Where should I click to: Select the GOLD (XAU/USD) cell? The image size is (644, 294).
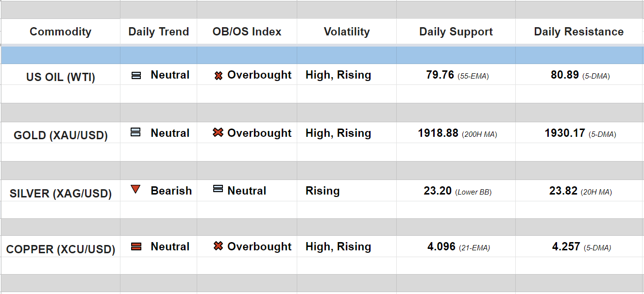[60, 135]
